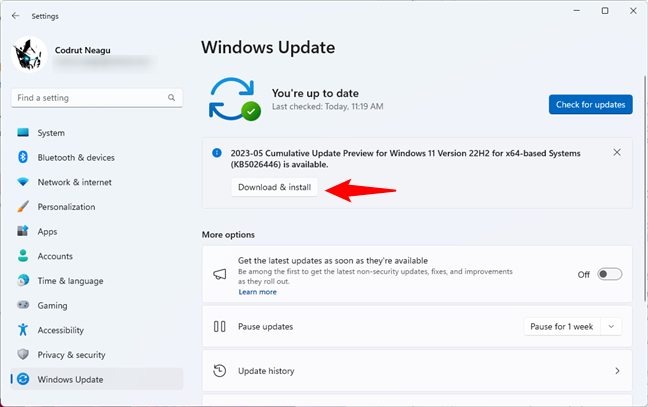Click Pause for 1 week button
Screen dimensions: 648x407
pyautogui.click(x=562, y=326)
